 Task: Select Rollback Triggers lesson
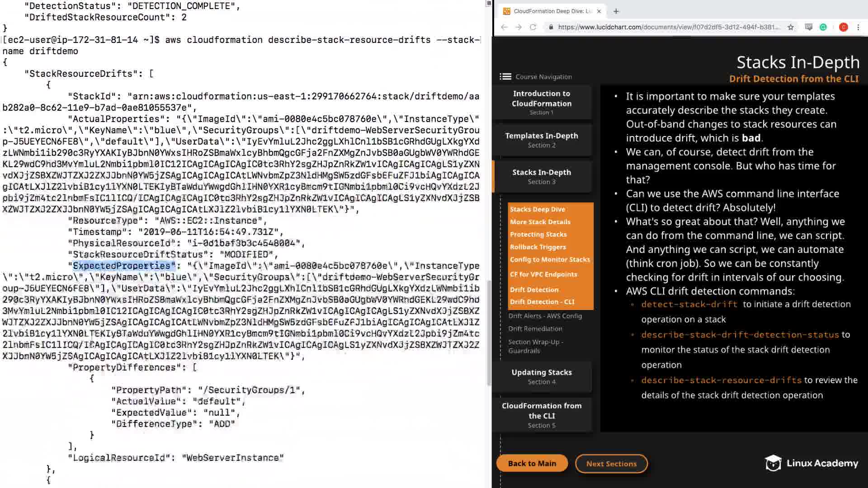point(538,247)
